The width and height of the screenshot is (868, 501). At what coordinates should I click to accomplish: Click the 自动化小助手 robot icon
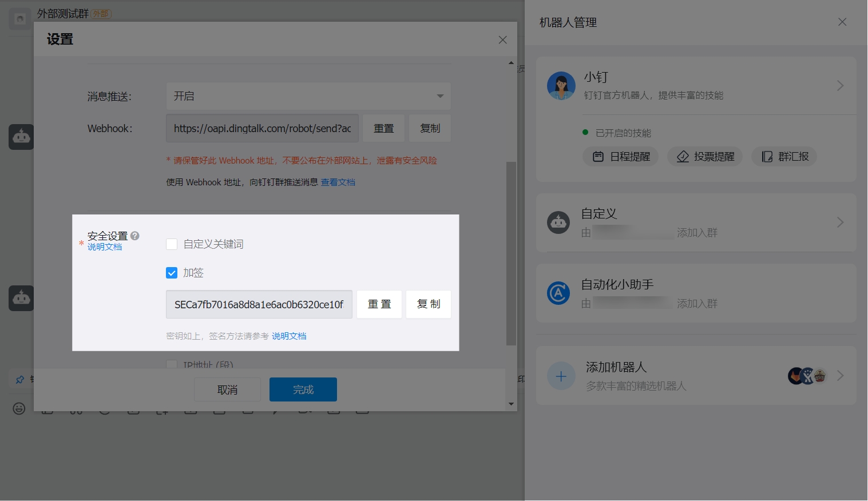(558, 293)
